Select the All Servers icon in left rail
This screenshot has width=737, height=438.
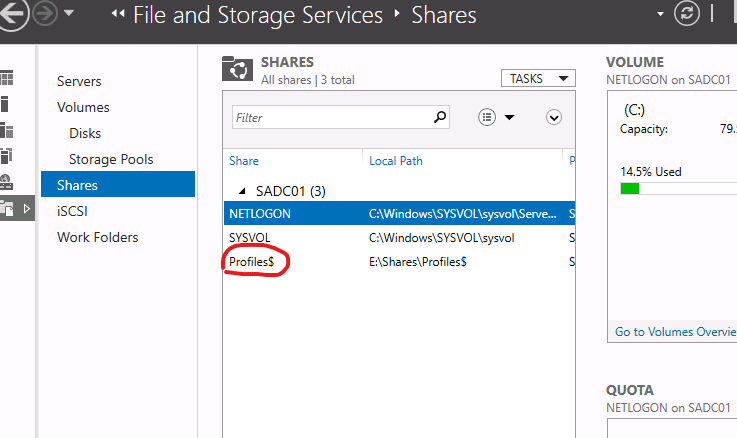click(x=7, y=130)
